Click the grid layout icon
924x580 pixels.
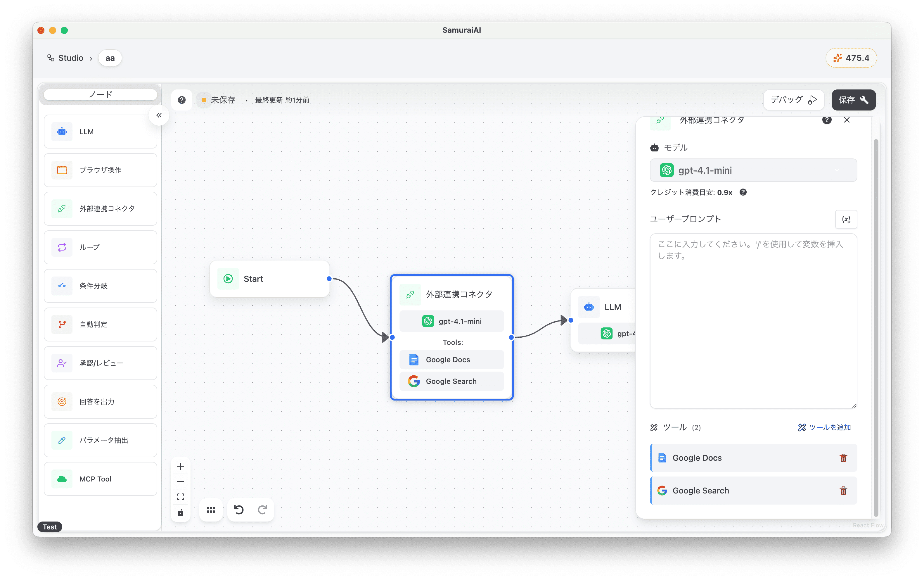click(x=211, y=510)
